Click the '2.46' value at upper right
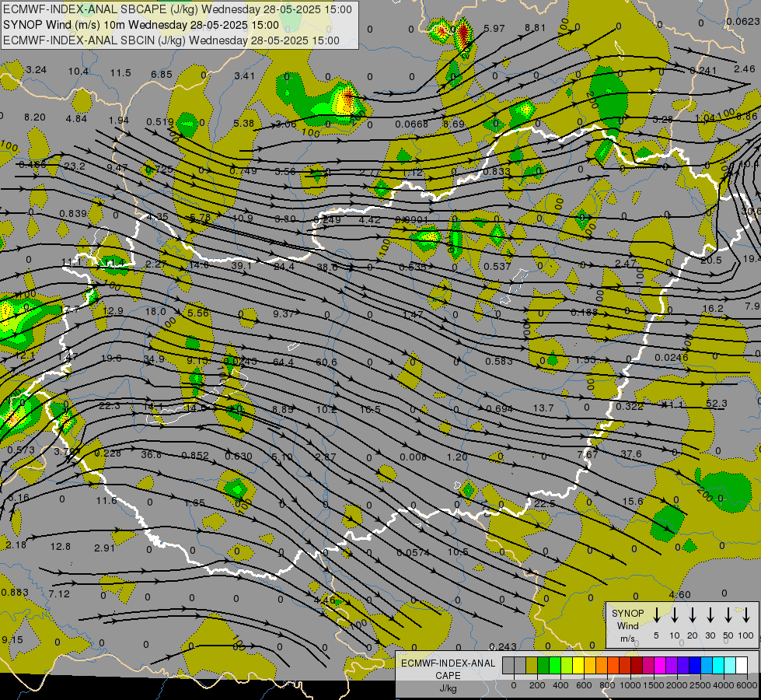Screen dimensions: 761x700 (x=745, y=69)
